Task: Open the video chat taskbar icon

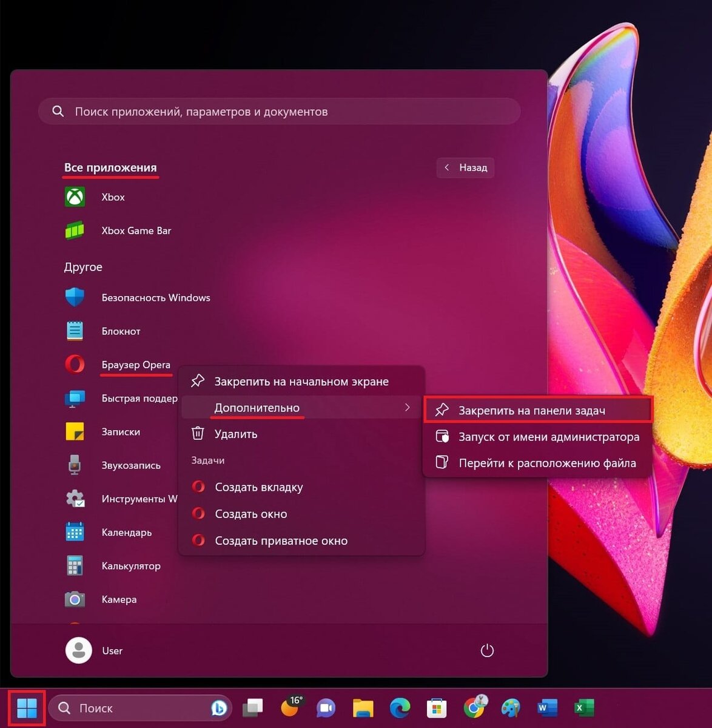Action: click(326, 708)
